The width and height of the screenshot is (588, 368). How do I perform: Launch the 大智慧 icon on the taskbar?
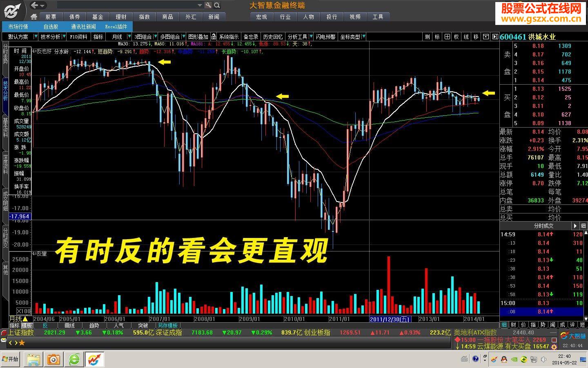pos(94,359)
